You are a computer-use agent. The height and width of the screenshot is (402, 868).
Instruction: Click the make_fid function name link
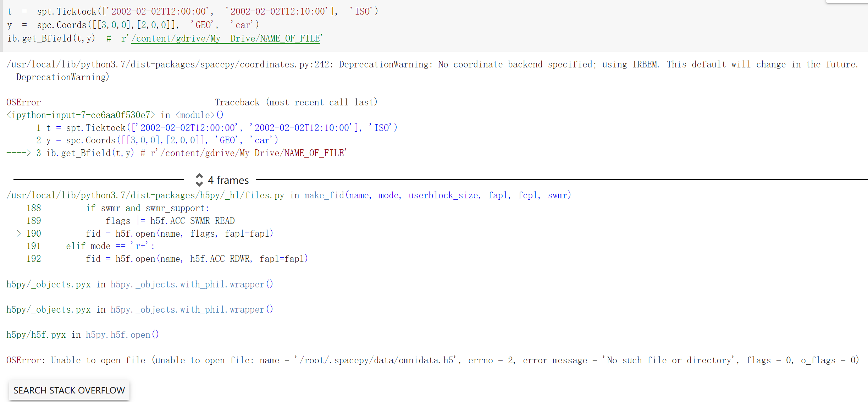[323, 195]
